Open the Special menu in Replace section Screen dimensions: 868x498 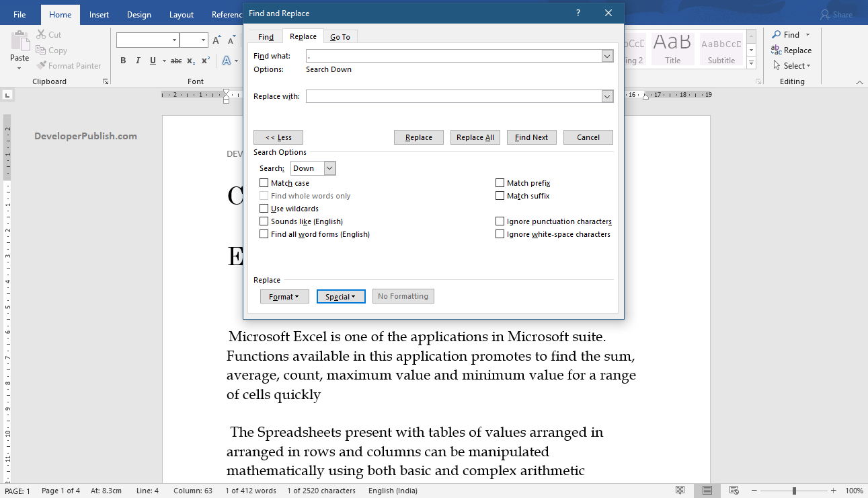[341, 296]
